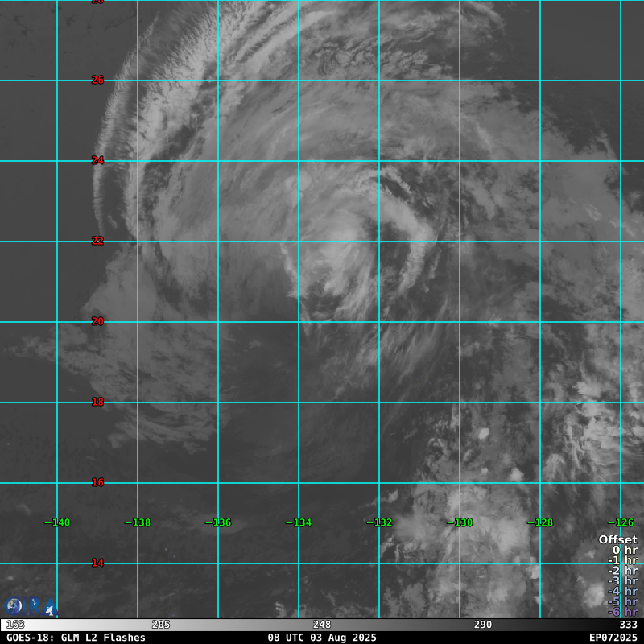Click the GOES-18: GLM L2 Flashes label
Screen dimensions: 644x644
[x=76, y=638]
